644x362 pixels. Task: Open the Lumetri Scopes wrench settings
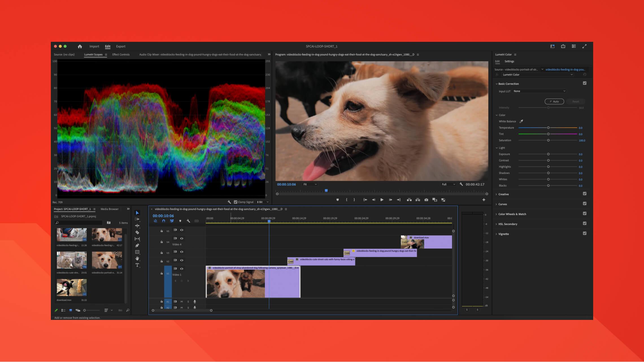tap(229, 202)
